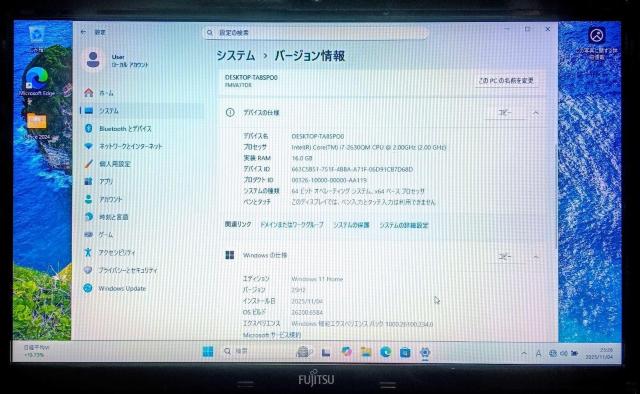
Task: Open Task View on the taskbar
Action: (x=326, y=352)
